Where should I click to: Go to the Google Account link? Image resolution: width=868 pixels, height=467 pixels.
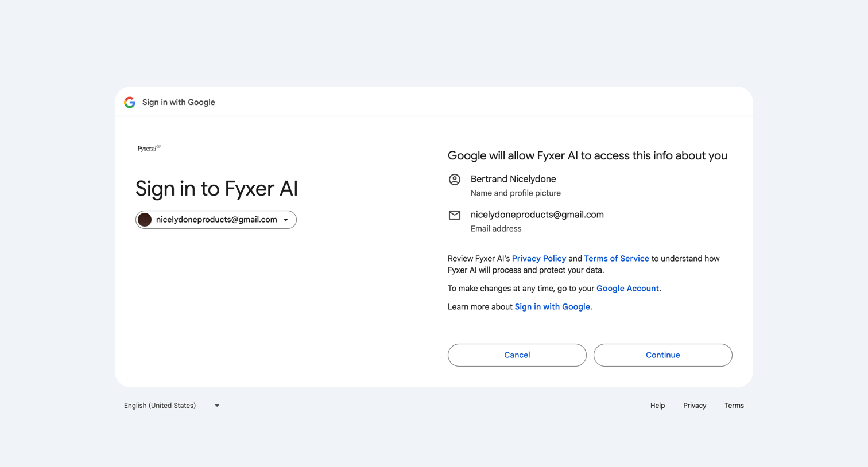pyautogui.click(x=627, y=289)
